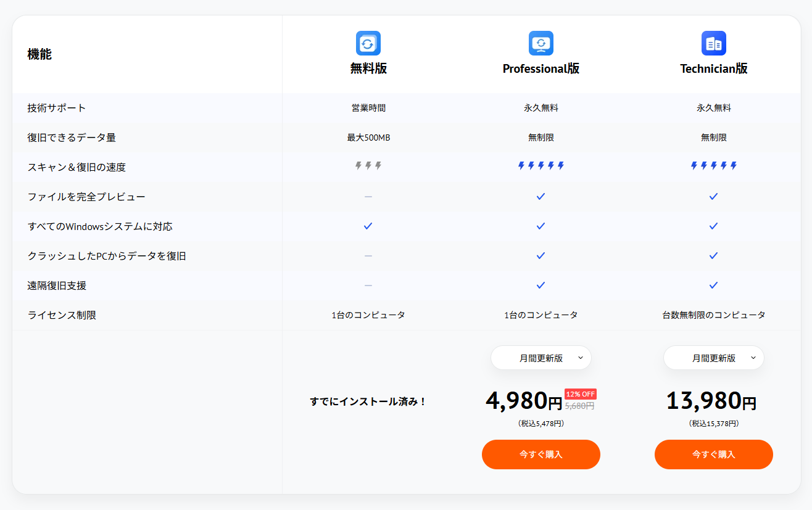Buy Technician版 with 今すぐ購入 button

pyautogui.click(x=714, y=454)
